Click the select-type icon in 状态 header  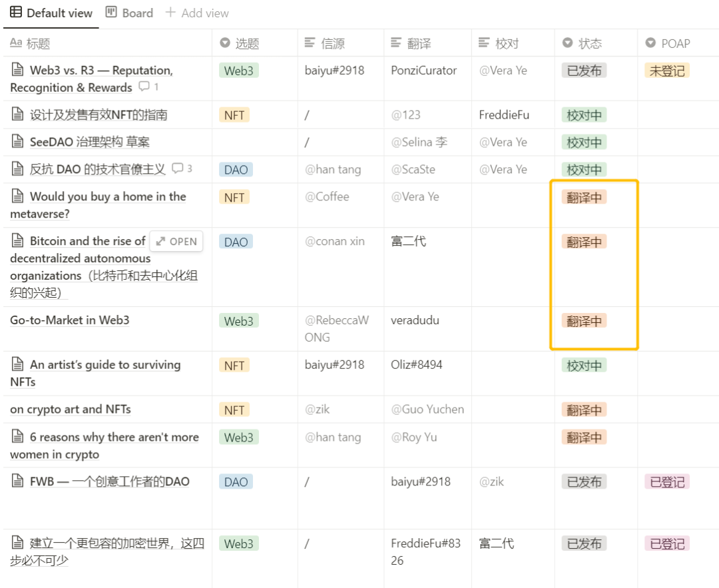click(568, 43)
